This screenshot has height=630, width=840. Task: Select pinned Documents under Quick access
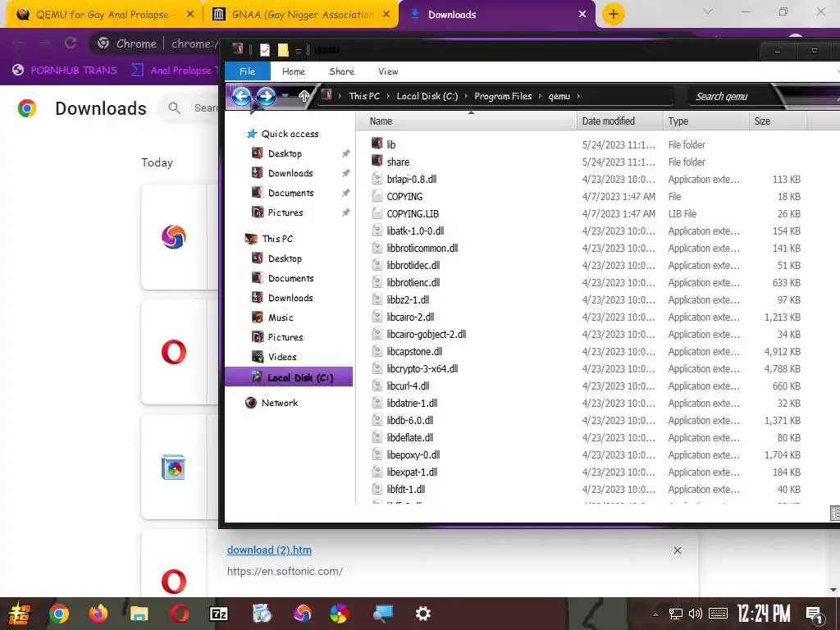[x=290, y=193]
